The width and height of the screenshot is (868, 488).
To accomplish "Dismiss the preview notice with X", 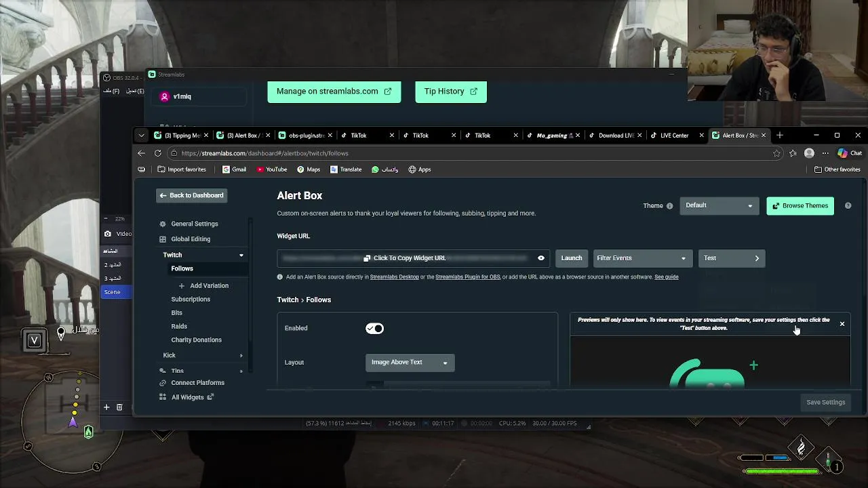I will point(842,324).
